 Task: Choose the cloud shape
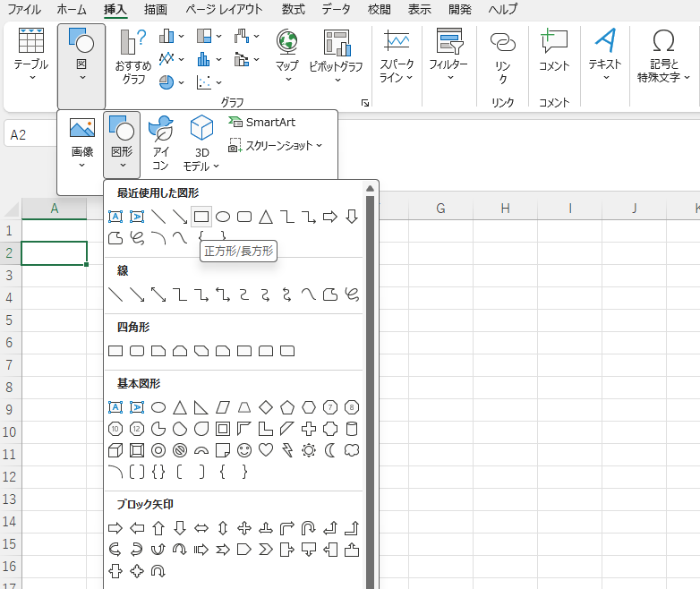coord(352,450)
